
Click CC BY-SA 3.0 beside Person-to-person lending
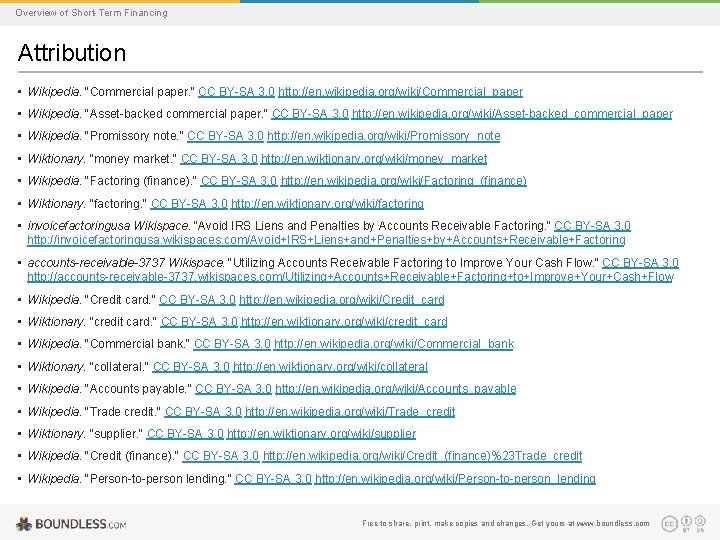273,479
